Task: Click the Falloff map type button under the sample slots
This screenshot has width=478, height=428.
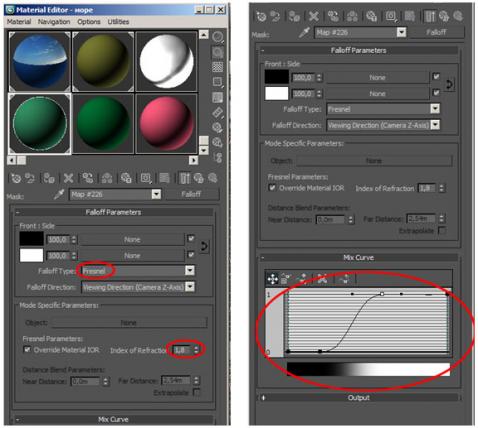Action: [191, 194]
